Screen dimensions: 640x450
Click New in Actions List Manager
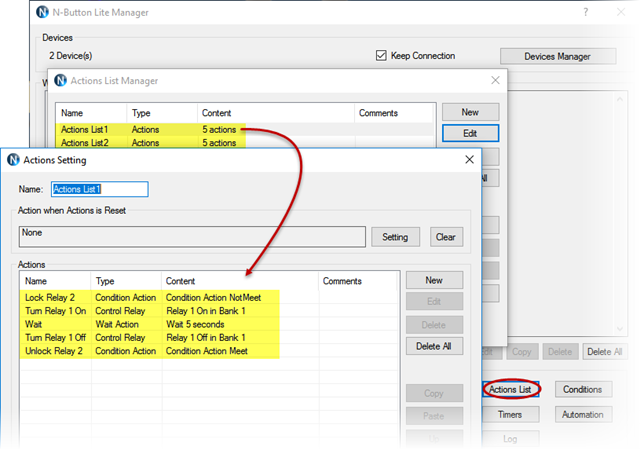point(470,112)
